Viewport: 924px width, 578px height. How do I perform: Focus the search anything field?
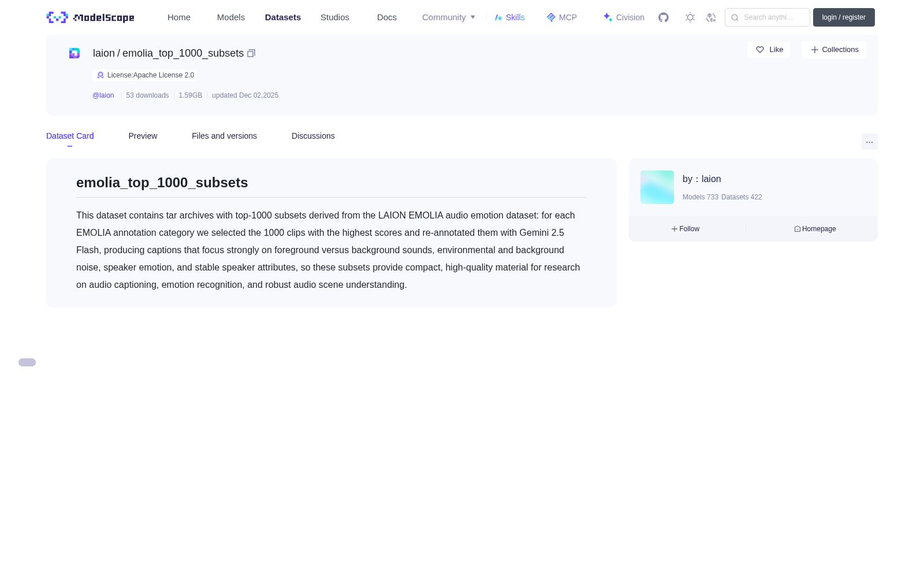point(767,17)
